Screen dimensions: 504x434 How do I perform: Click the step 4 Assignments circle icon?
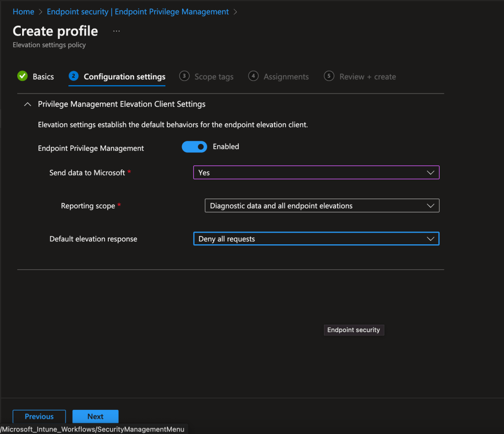pyautogui.click(x=253, y=76)
